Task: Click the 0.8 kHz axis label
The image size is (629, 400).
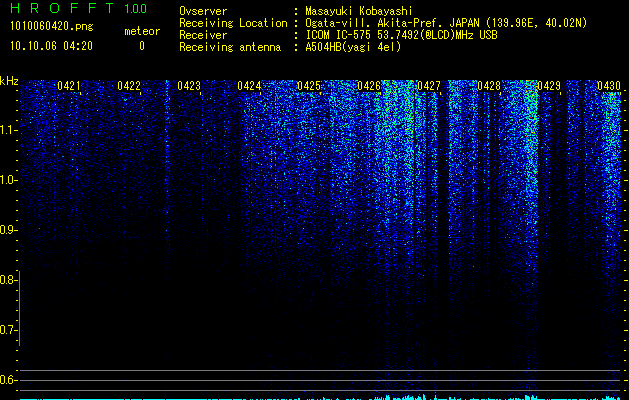Action: coord(8,280)
